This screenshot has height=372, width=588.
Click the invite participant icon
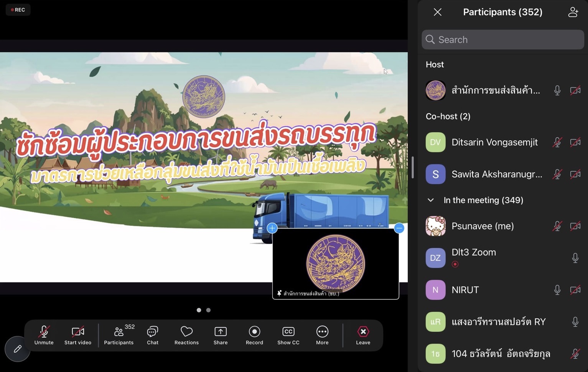tap(573, 12)
